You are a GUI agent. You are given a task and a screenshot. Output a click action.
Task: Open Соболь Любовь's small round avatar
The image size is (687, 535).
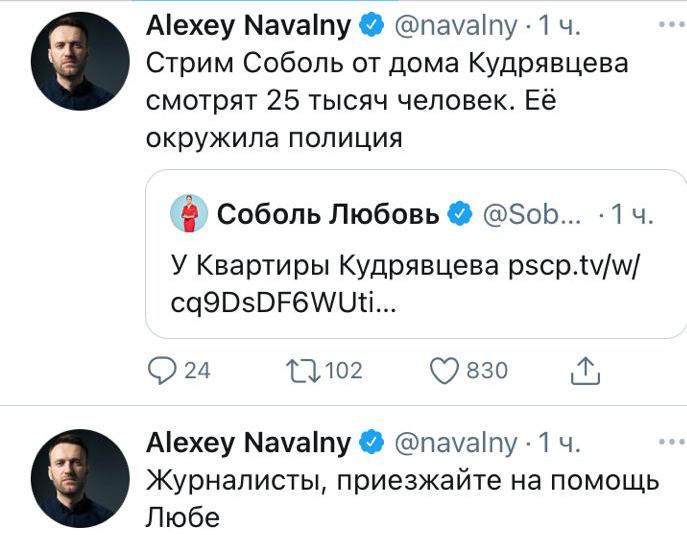(x=188, y=214)
